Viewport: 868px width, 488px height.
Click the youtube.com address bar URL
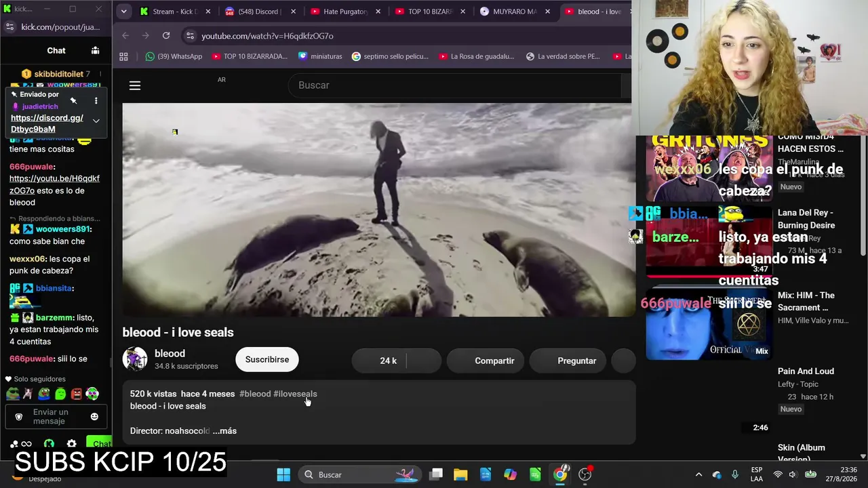267,35
